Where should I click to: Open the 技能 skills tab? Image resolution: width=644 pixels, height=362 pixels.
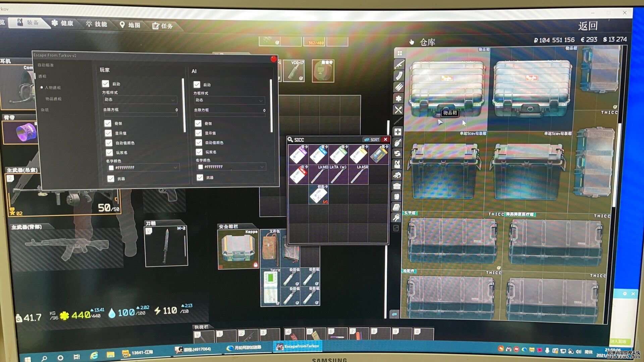(x=97, y=24)
